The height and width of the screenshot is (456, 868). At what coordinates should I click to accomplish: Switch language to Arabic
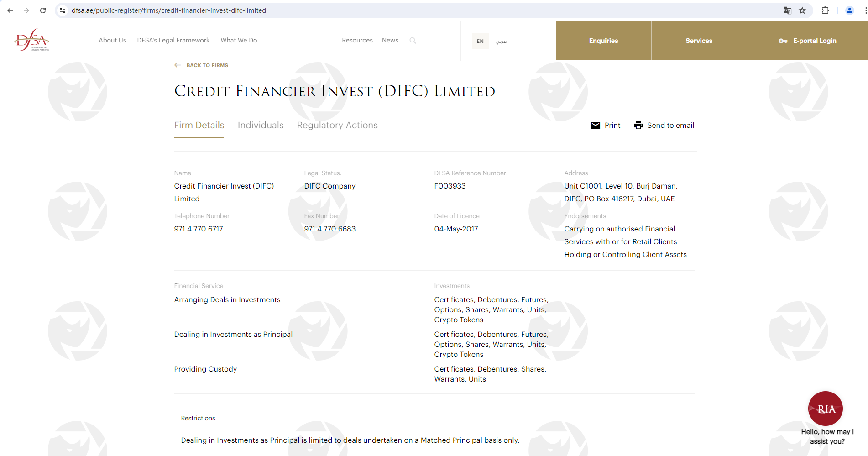click(501, 41)
